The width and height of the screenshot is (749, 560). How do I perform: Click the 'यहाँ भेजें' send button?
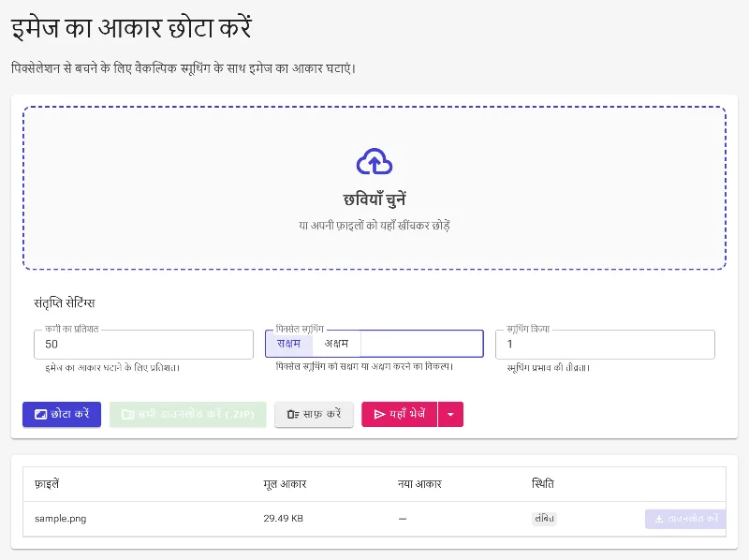pyautogui.click(x=400, y=414)
